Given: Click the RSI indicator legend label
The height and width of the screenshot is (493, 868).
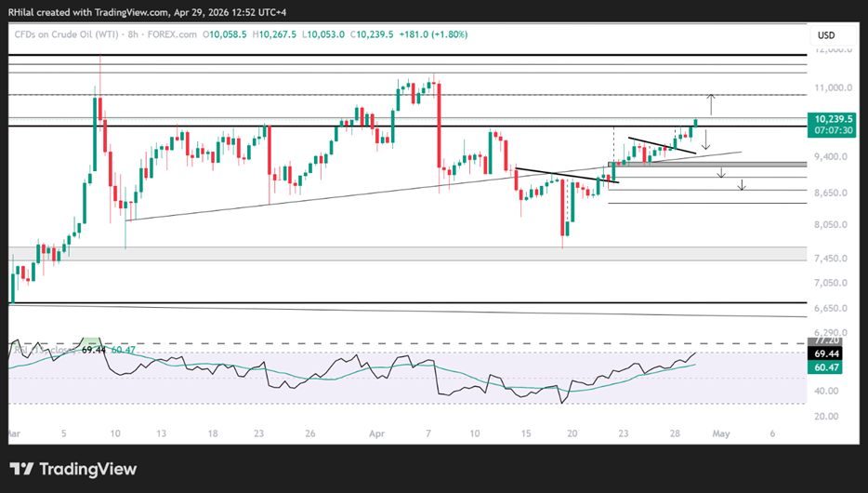Looking at the screenshot, I should coord(45,350).
